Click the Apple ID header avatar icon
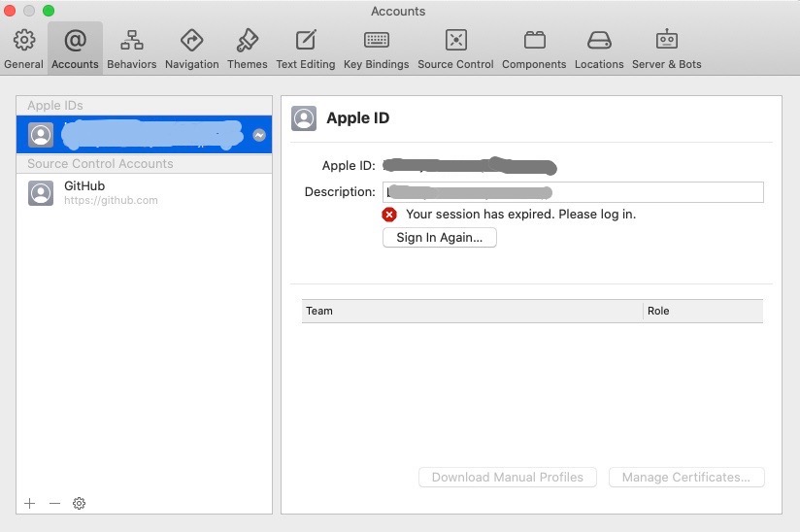Screen dimensions: 800x532 point(304,118)
